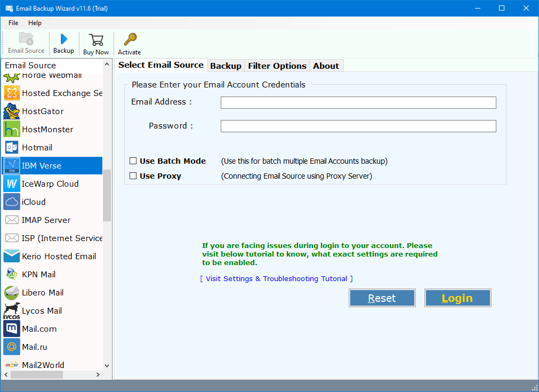Image resolution: width=539 pixels, height=392 pixels.
Task: Select the "Hotmail" list entry text
Action: tap(37, 148)
